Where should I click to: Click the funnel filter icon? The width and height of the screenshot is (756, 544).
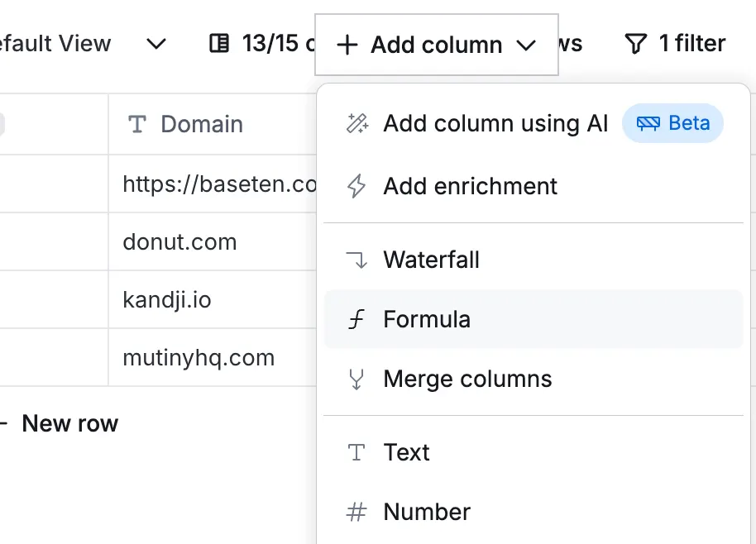635,44
